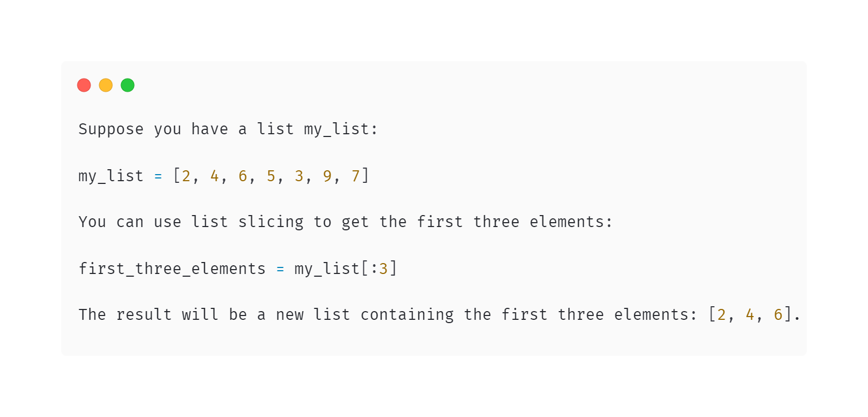Click the equals sign after my_list
Viewport: 868px width, 417px height.
pyautogui.click(x=158, y=176)
